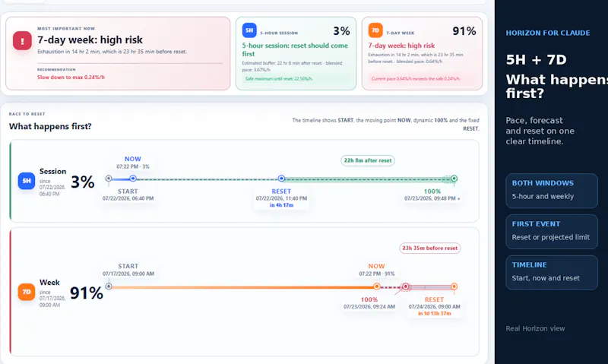This screenshot has height=364, width=608.
Task: Click the red 100% exhaustion marker on week timeline
Action: pyautogui.click(x=405, y=286)
